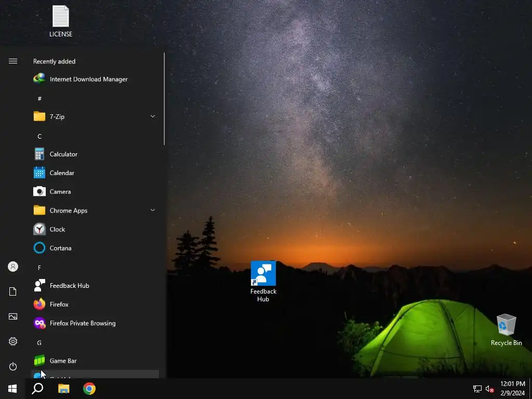Open the Calendar app
This screenshot has height=399, width=532.
[95, 172]
